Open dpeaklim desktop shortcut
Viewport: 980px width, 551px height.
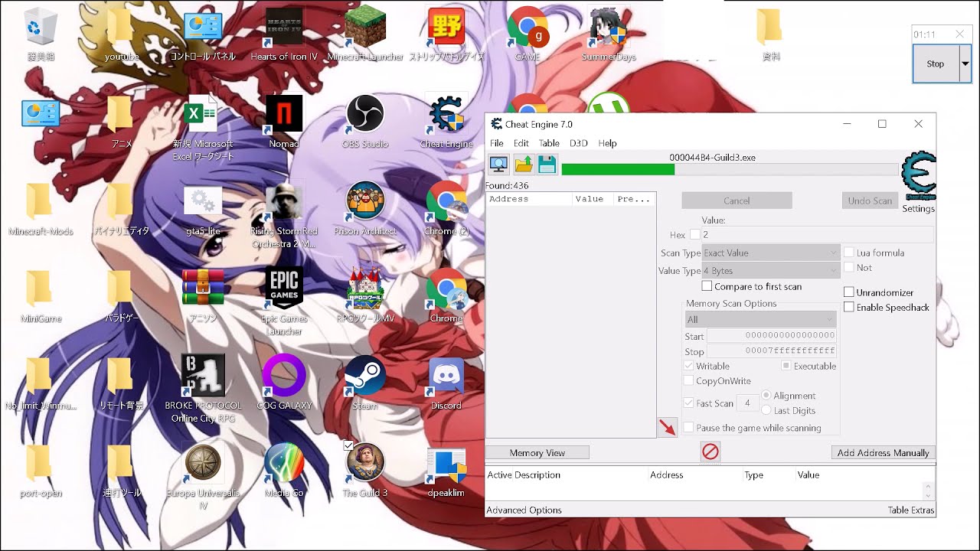[446, 471]
